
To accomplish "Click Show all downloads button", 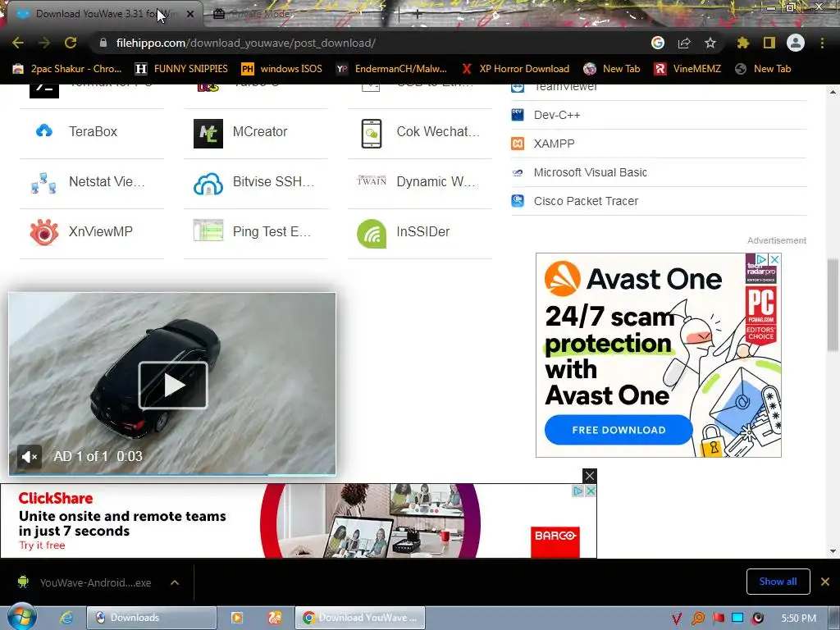I will click(x=778, y=582).
